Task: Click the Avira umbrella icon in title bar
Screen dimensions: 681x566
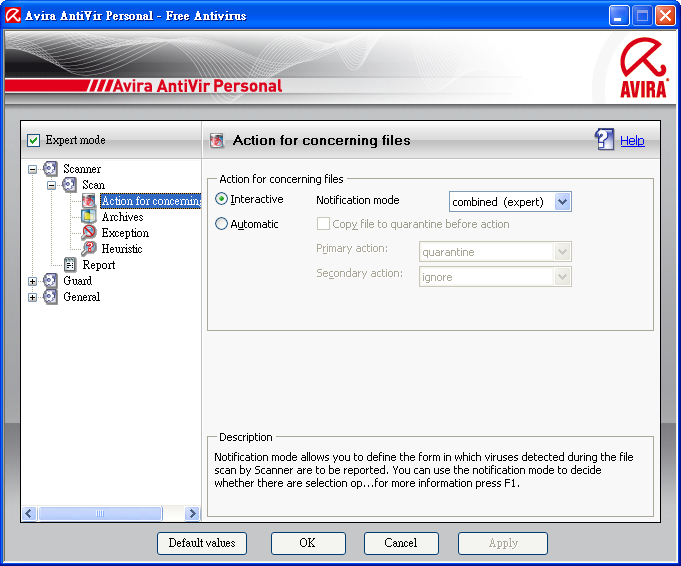Action: 13,16
